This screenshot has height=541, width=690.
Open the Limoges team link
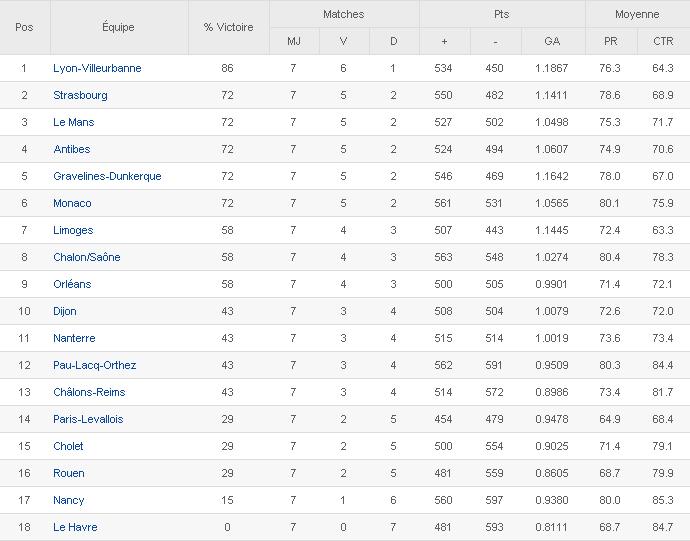pos(73,230)
